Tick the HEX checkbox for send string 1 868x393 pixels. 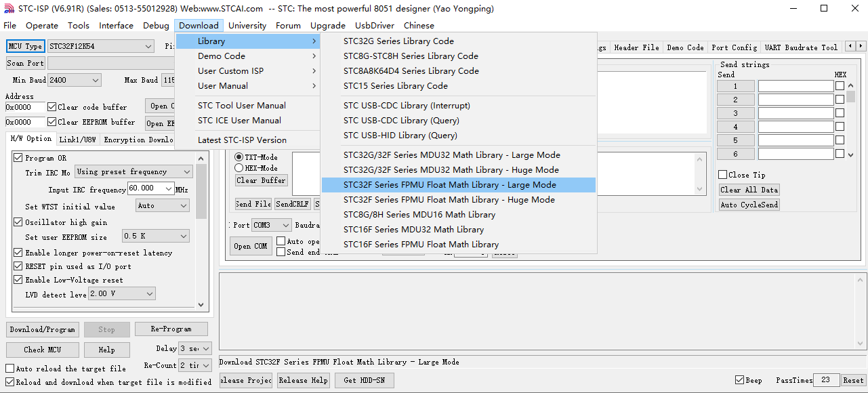(x=840, y=86)
